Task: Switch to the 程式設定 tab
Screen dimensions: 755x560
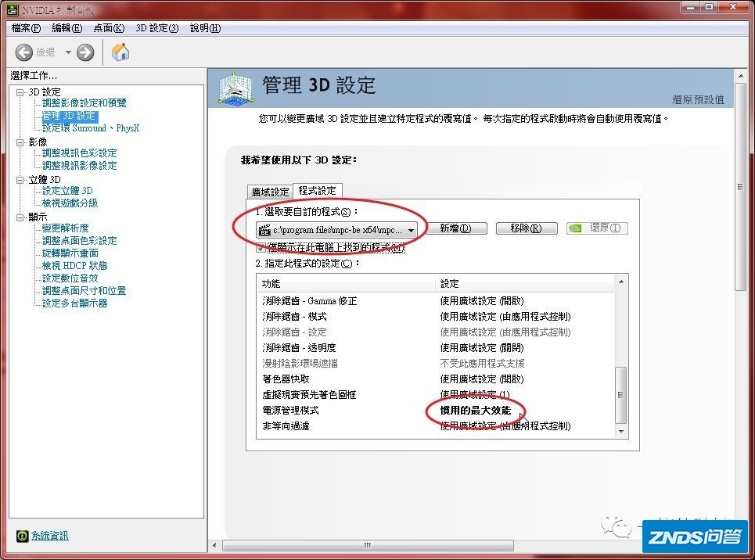Action: [x=318, y=190]
